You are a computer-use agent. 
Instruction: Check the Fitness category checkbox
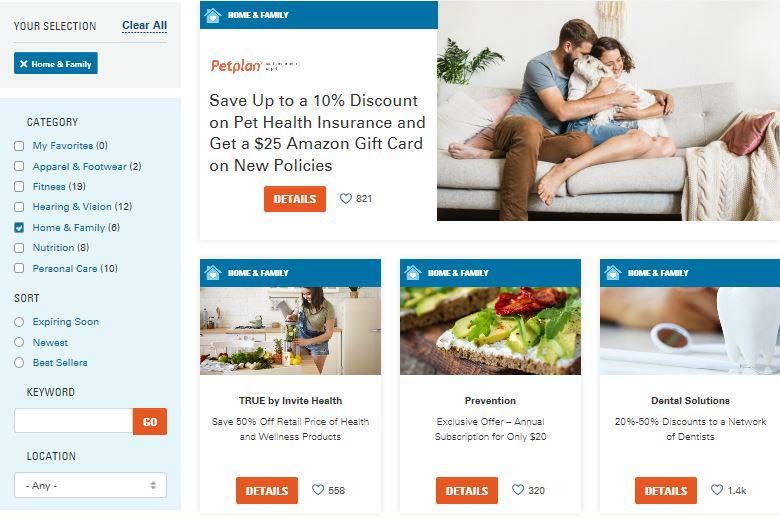[19, 187]
